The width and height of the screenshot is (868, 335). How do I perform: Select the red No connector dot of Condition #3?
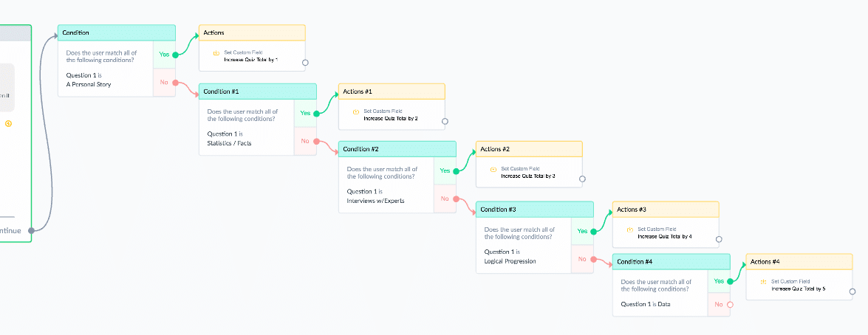(x=593, y=259)
